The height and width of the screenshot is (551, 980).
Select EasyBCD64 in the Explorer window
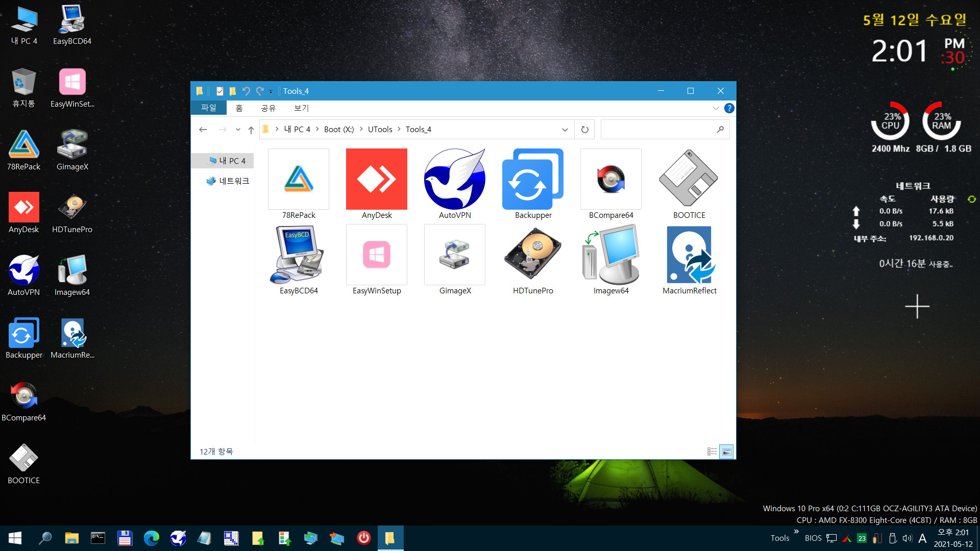coord(299,260)
